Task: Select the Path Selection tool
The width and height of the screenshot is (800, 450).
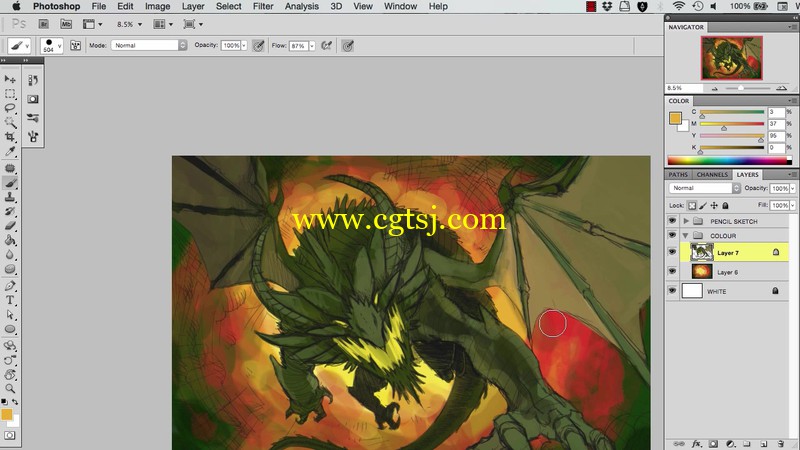Action: pos(10,314)
